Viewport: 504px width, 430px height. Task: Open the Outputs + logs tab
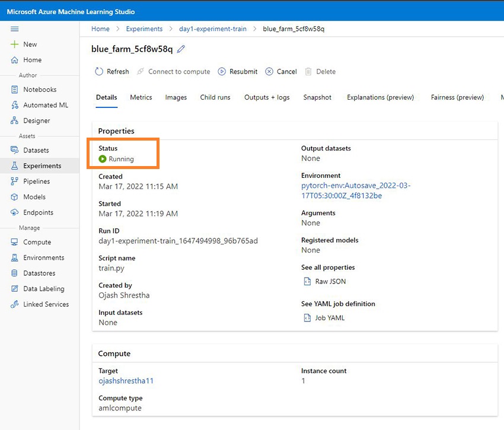pyautogui.click(x=267, y=97)
